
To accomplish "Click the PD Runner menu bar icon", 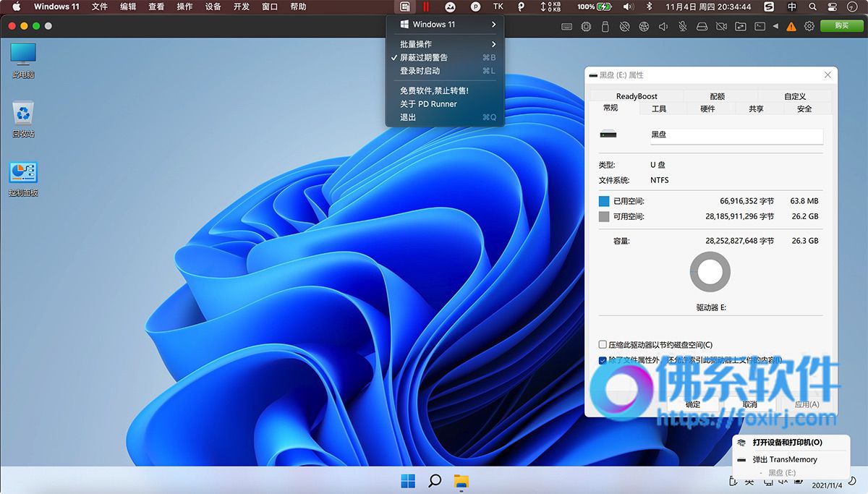I will [x=406, y=7].
